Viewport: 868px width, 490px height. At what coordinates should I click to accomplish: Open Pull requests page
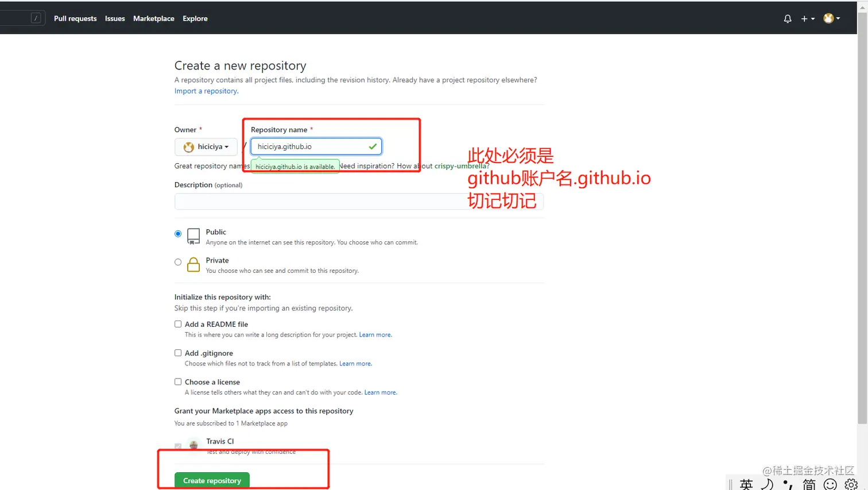click(75, 18)
